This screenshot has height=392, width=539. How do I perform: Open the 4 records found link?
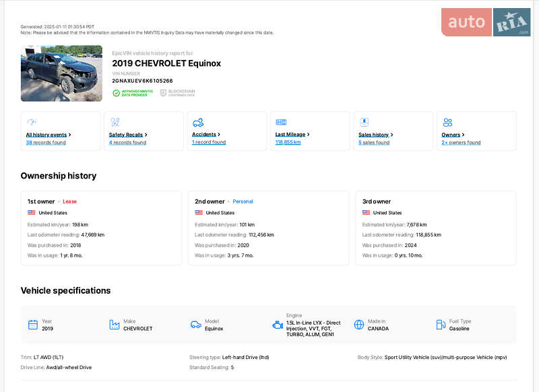[x=127, y=143]
